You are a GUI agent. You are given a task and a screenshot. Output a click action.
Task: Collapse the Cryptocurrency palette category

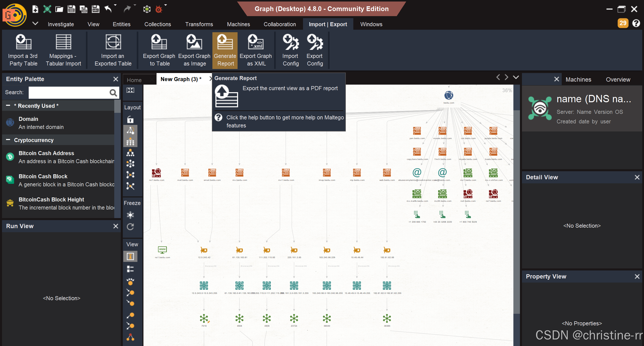[x=8, y=140]
